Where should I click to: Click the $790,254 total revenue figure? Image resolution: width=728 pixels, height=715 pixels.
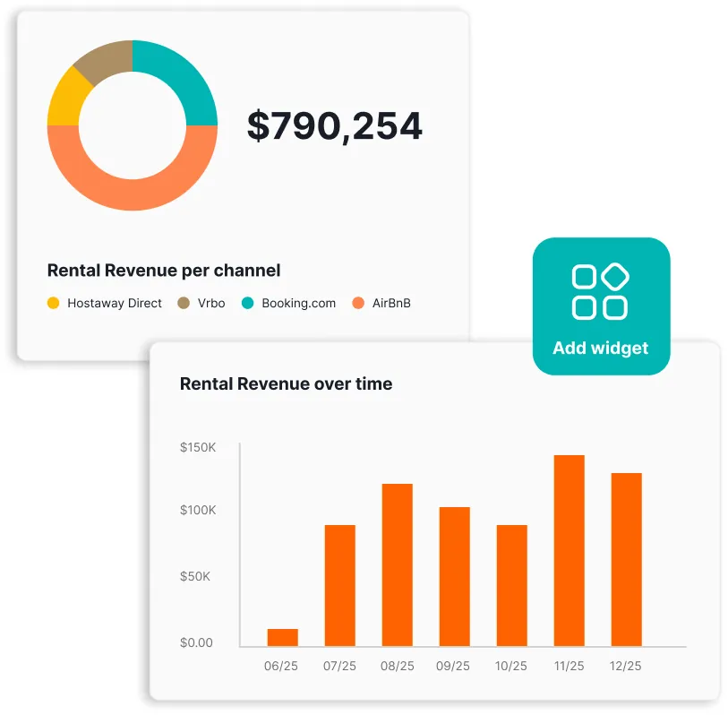pos(334,126)
